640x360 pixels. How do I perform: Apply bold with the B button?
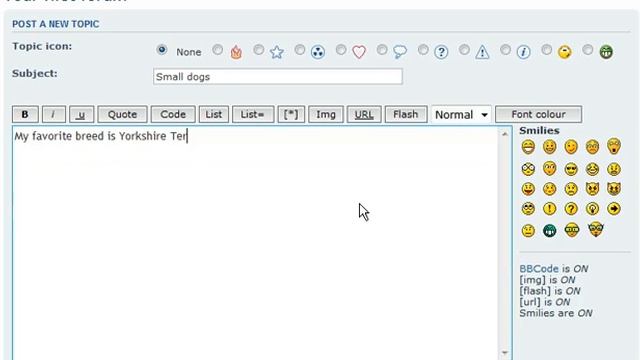tap(25, 114)
